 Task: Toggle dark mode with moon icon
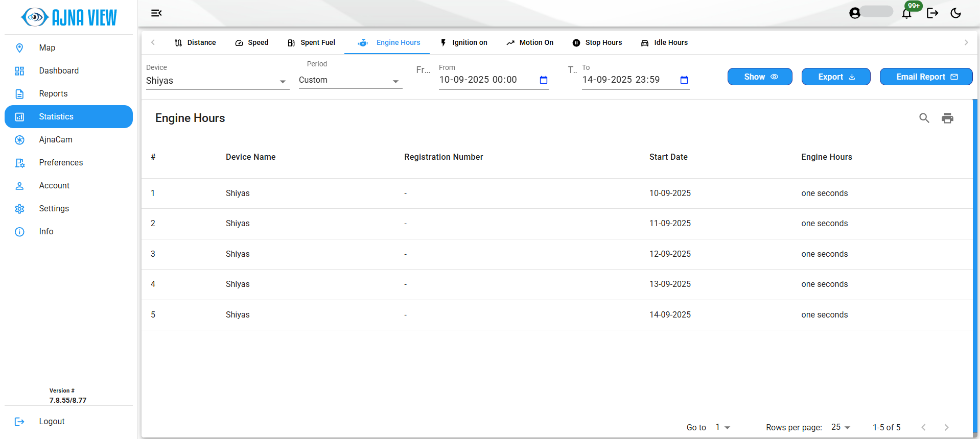pos(955,13)
